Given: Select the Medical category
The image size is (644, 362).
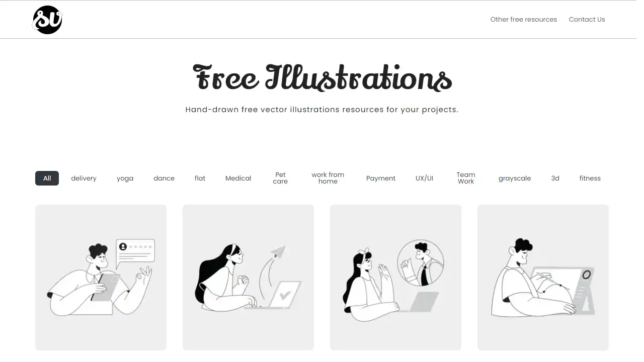Looking at the screenshot, I should tap(238, 178).
